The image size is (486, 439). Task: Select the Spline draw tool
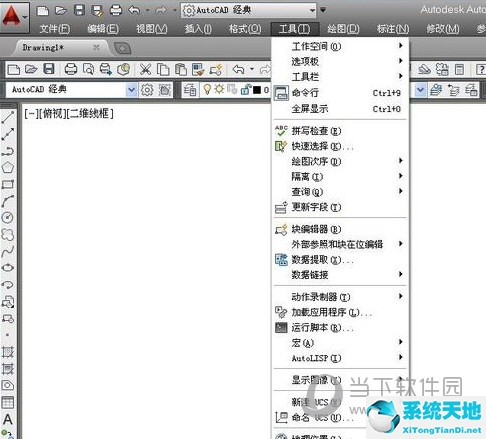click(x=8, y=251)
